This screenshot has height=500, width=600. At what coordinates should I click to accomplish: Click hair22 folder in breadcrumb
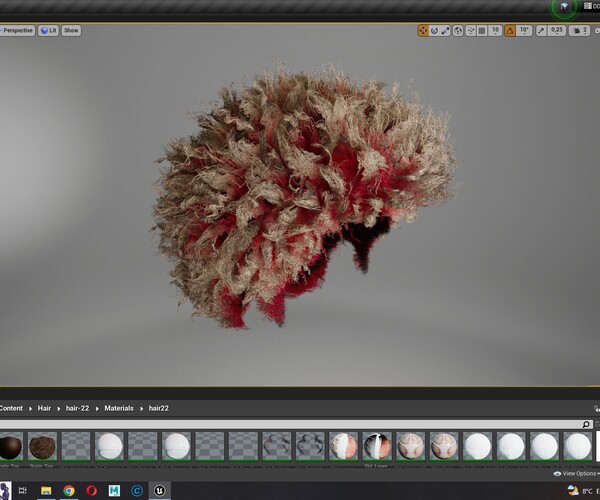click(x=158, y=408)
